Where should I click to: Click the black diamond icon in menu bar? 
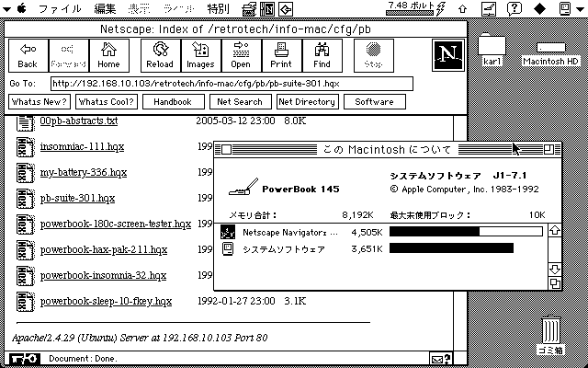[x=540, y=8]
